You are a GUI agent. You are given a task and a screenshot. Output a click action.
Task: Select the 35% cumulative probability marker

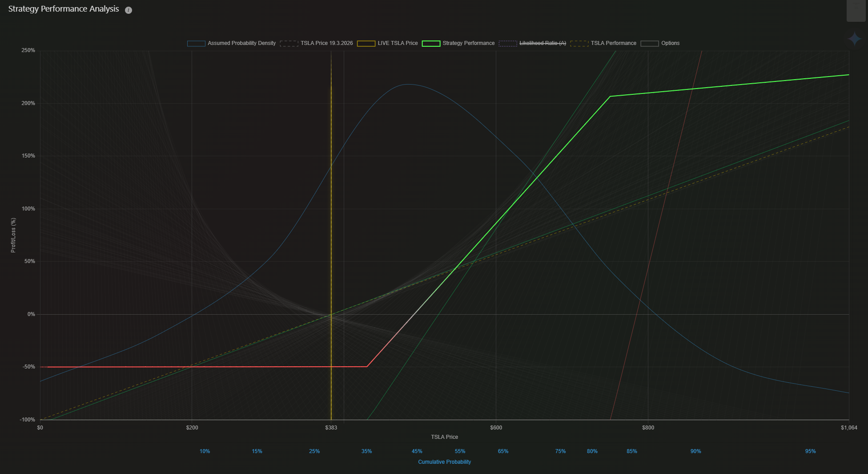point(366,451)
